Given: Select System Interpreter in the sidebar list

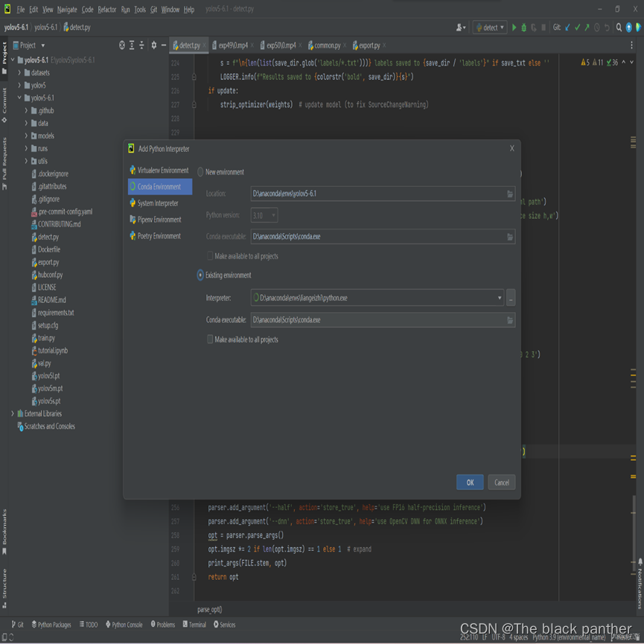Looking at the screenshot, I should pyautogui.click(x=157, y=203).
